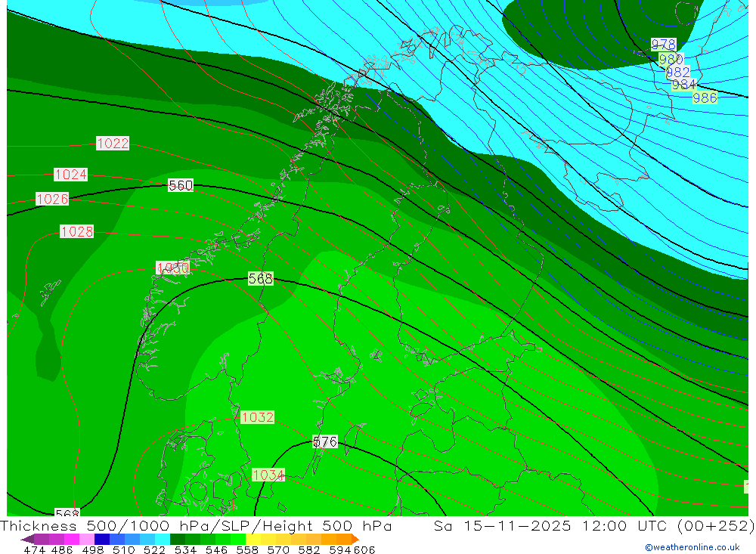Click the '(00+252)' forecast offset text
The width and height of the screenshot is (756, 554).
(716, 525)
